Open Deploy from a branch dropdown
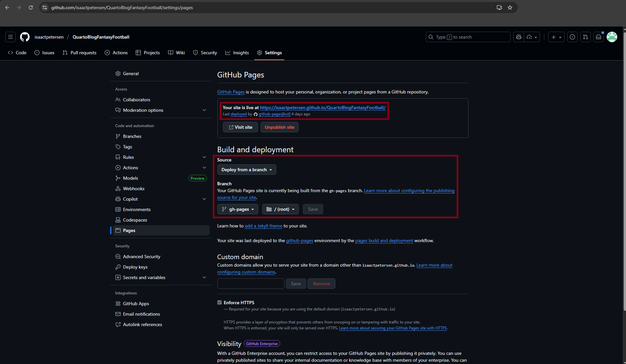 [247, 170]
